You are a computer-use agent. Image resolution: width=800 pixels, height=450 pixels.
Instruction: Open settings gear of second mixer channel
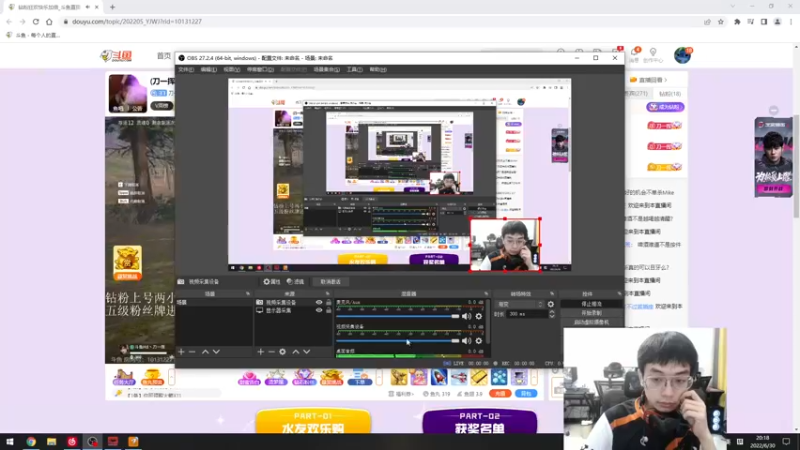(x=479, y=340)
